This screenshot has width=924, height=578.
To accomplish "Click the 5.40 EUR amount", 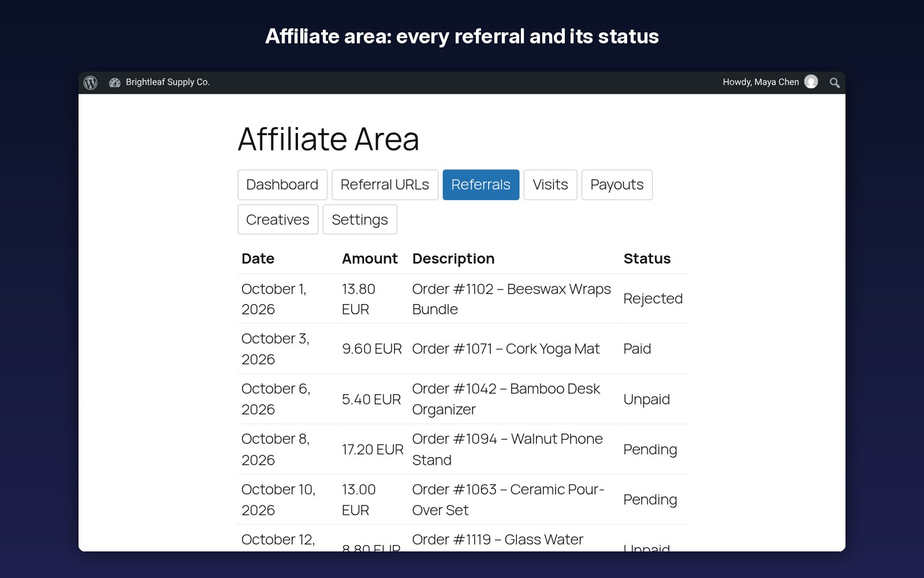I will 371,399.
